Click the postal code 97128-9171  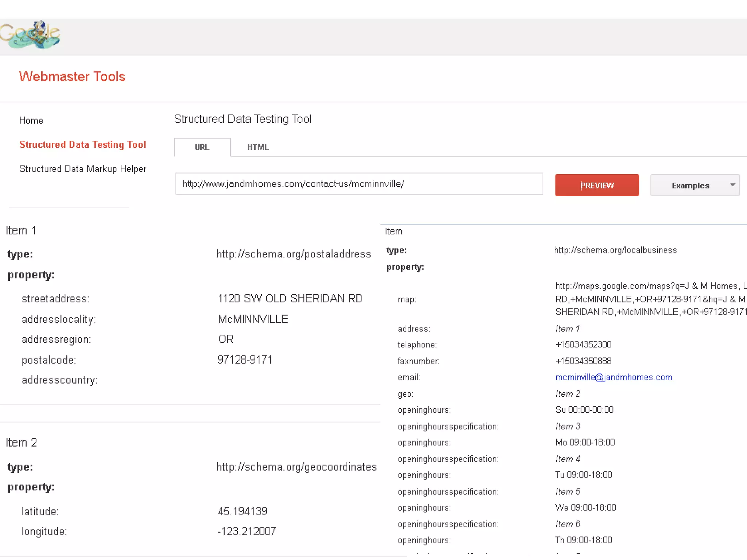(x=245, y=360)
